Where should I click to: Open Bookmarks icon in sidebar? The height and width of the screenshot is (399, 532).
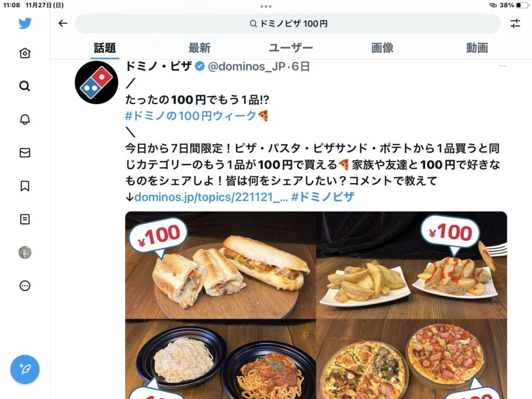[x=25, y=186]
